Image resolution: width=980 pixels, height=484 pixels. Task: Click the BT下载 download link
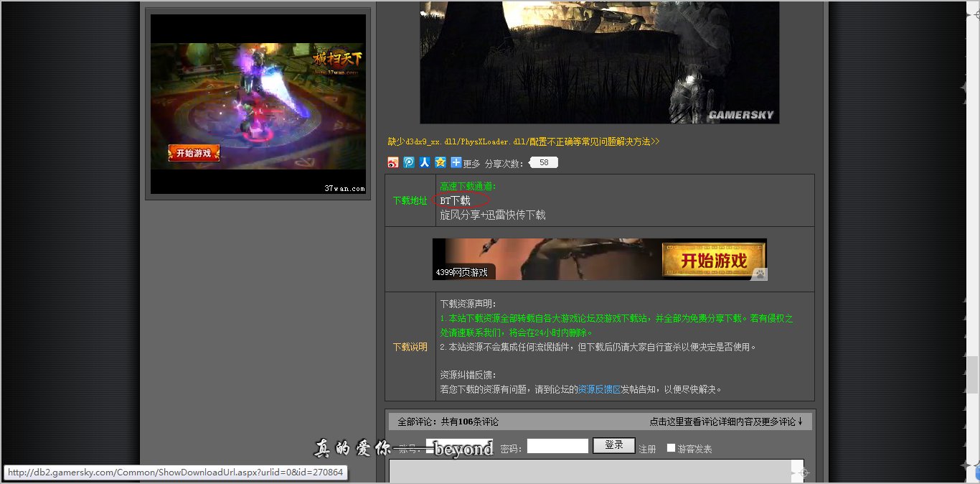click(x=456, y=200)
